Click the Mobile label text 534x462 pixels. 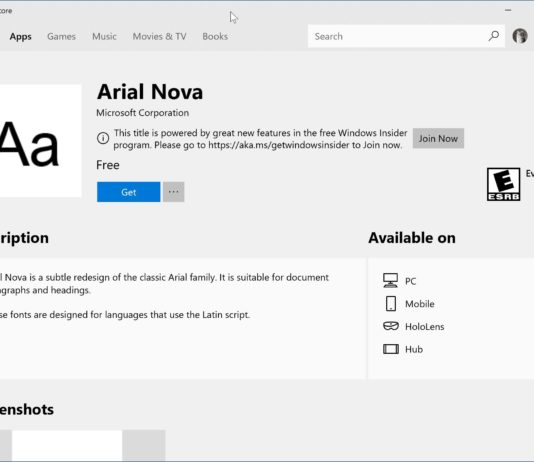coord(420,304)
